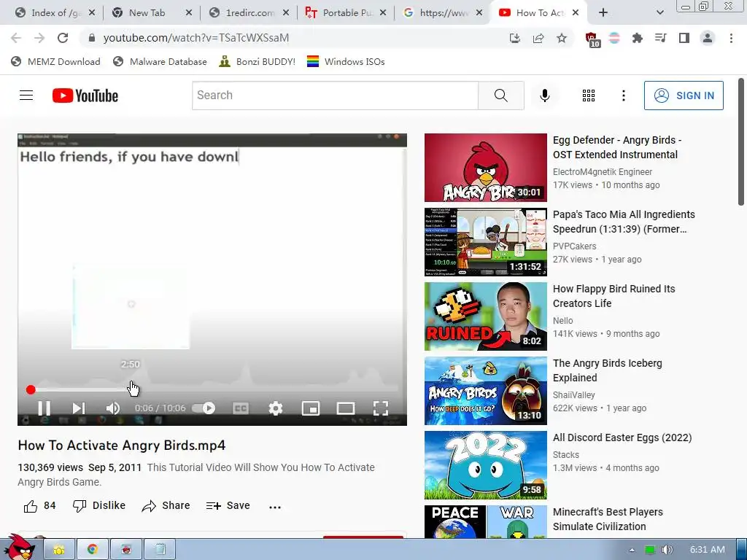Open Windows ISOs bookmark
This screenshot has width=747, height=560.
point(346,61)
